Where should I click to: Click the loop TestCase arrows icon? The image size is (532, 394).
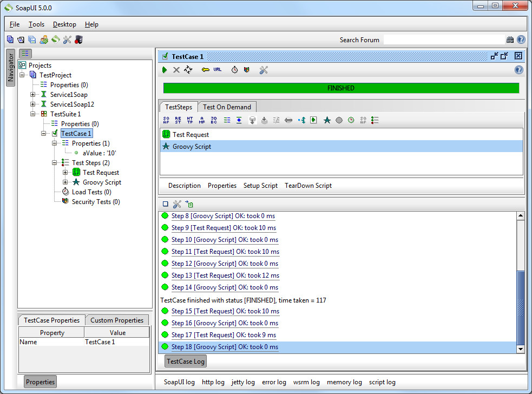(188, 70)
